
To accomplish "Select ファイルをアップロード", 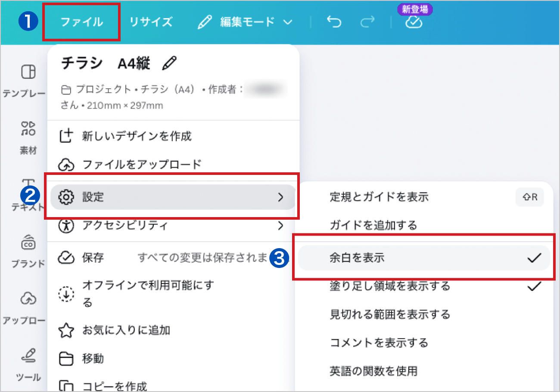I will point(173,164).
